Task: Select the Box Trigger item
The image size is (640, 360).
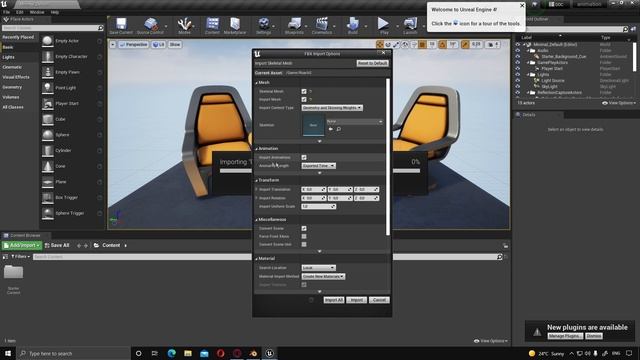Action: 72,197
